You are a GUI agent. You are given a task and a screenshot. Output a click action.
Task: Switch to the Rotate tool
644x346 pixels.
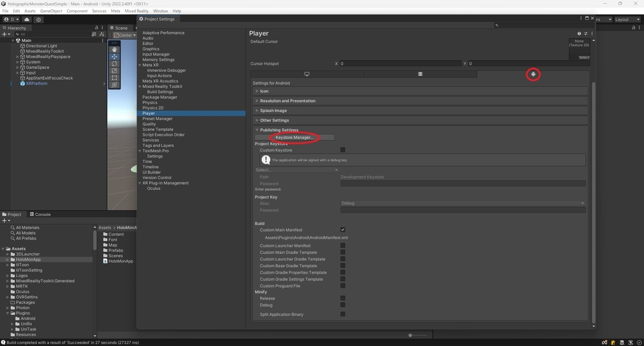tap(114, 64)
